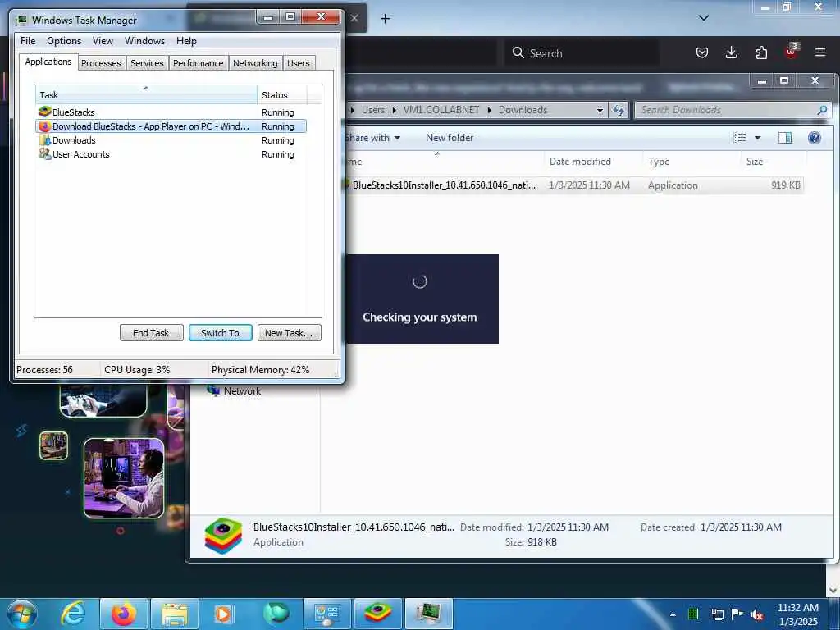Viewport: 840px width, 630px height.
Task: Toggle the Explorer preview pane
Action: (785, 138)
